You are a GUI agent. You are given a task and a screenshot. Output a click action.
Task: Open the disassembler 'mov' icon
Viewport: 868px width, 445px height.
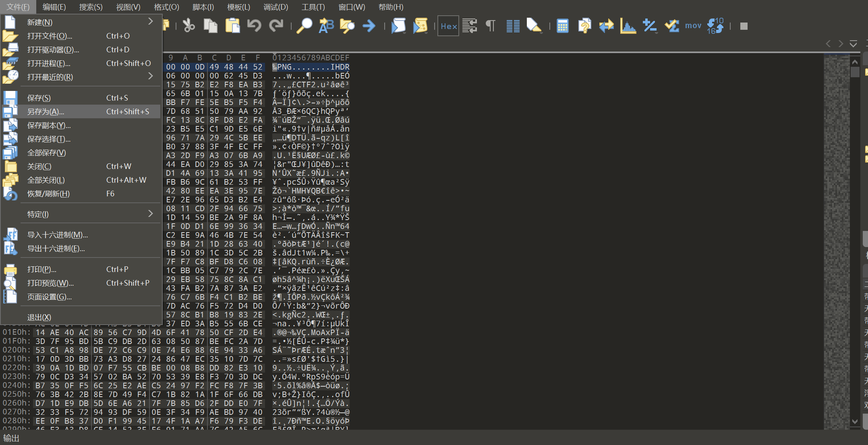pos(693,26)
